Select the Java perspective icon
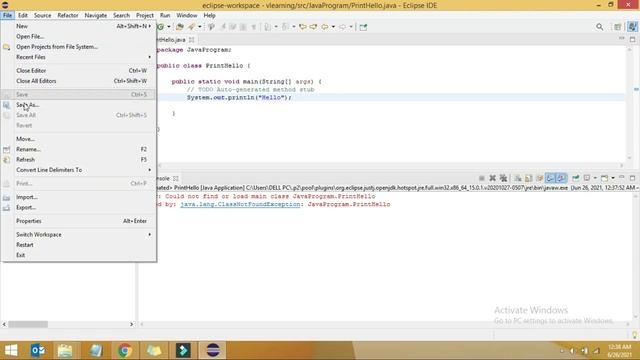The width and height of the screenshot is (640, 360). pos(632,27)
